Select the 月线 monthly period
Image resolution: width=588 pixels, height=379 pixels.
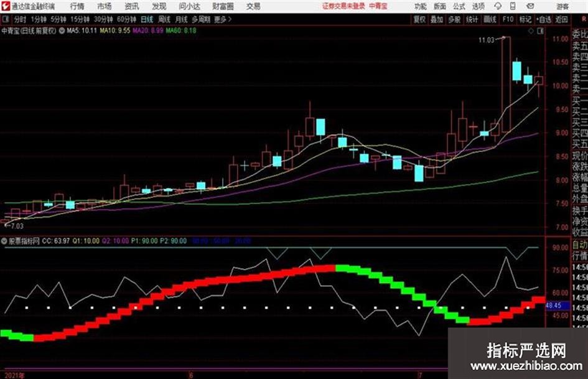point(182,19)
